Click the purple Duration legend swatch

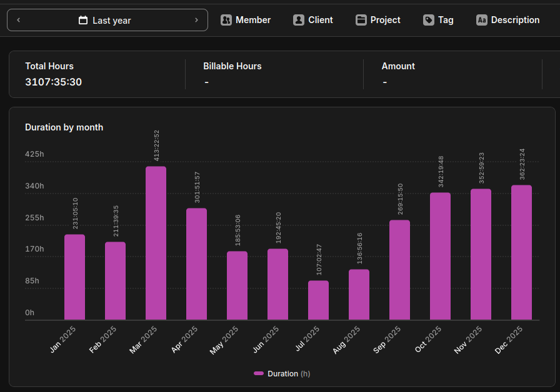click(x=259, y=373)
